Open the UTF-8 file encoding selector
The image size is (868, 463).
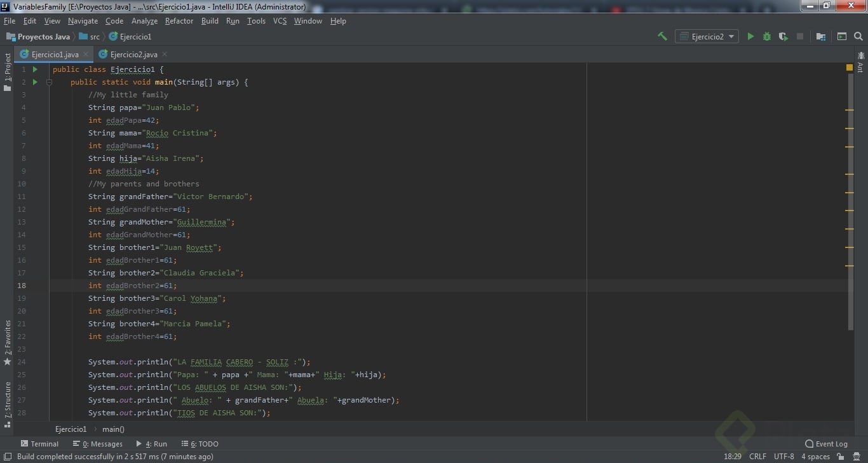click(x=783, y=457)
